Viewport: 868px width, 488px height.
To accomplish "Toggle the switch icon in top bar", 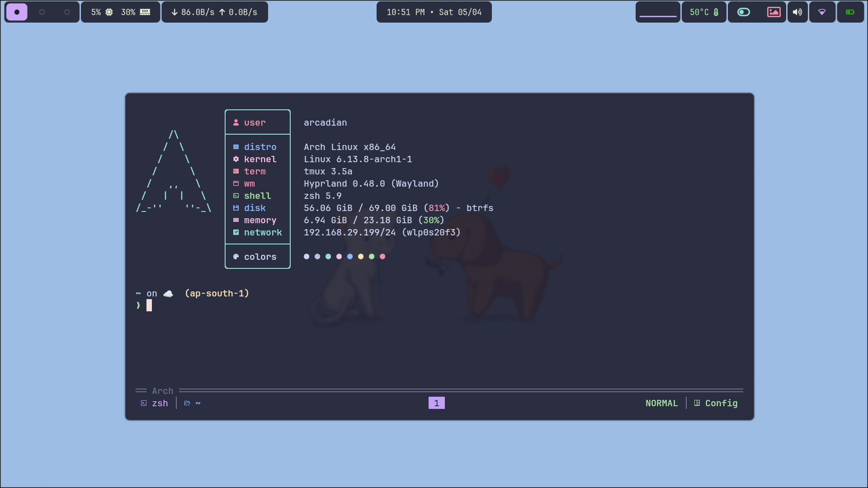I will (744, 12).
